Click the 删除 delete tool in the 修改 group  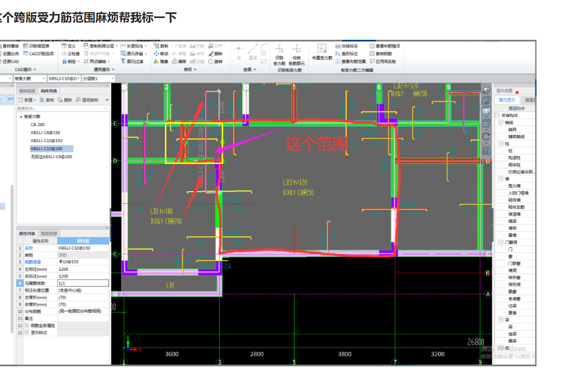click(x=215, y=54)
